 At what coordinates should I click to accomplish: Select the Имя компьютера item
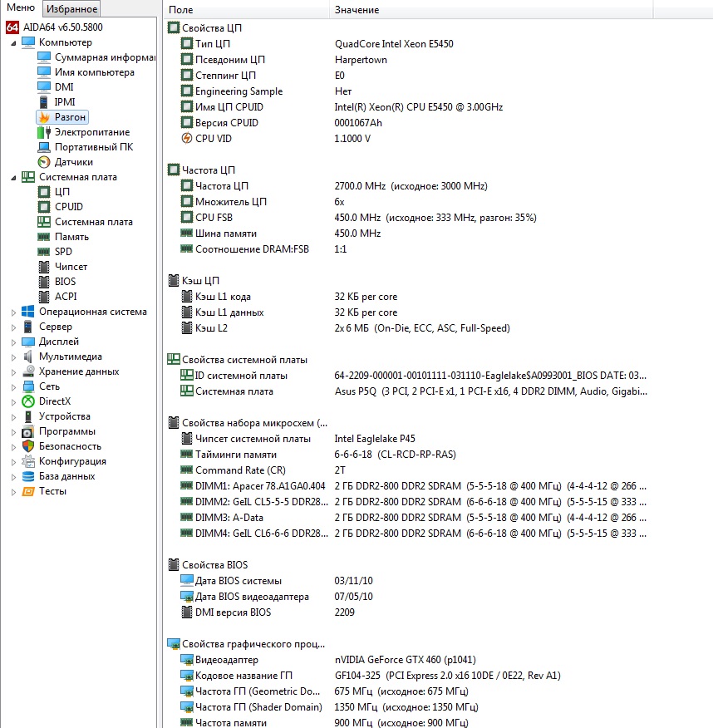point(94,72)
